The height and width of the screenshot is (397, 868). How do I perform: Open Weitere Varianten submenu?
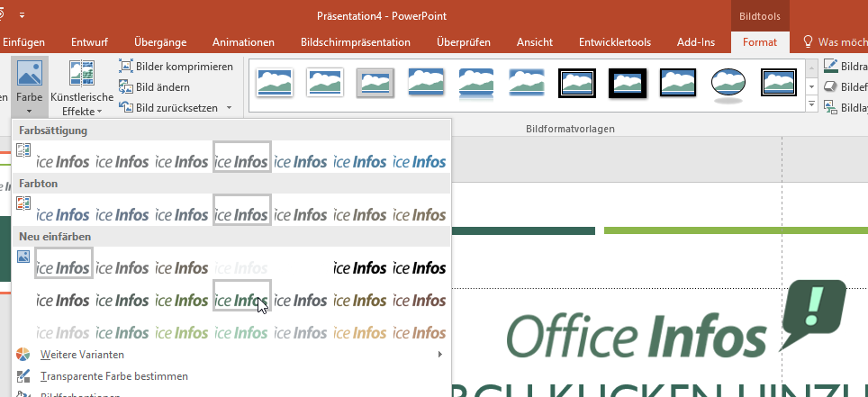pyautogui.click(x=231, y=355)
